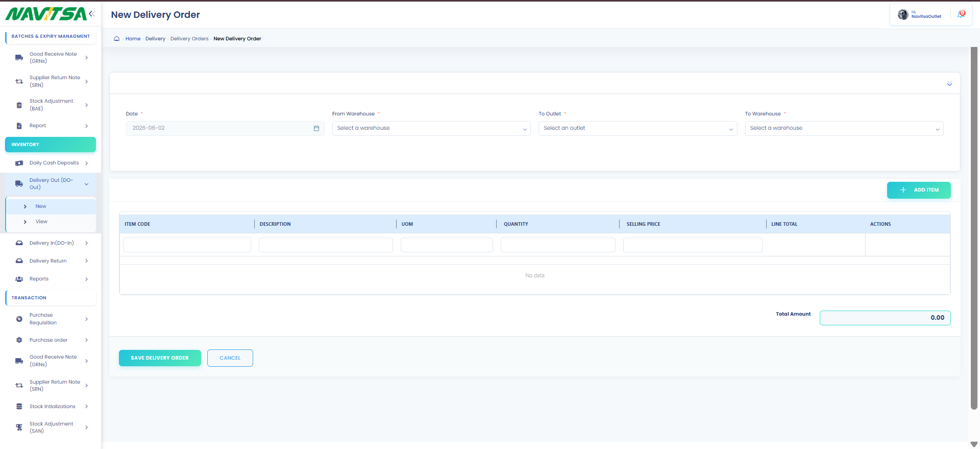980x449 pixels.
Task: Click the Total Amount field
Action: 885,318
